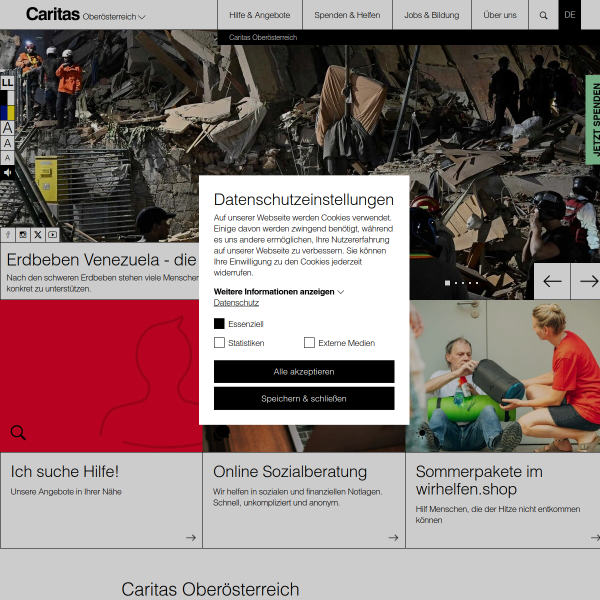Click the sun icon on the Sommerpakete photo

point(422,432)
